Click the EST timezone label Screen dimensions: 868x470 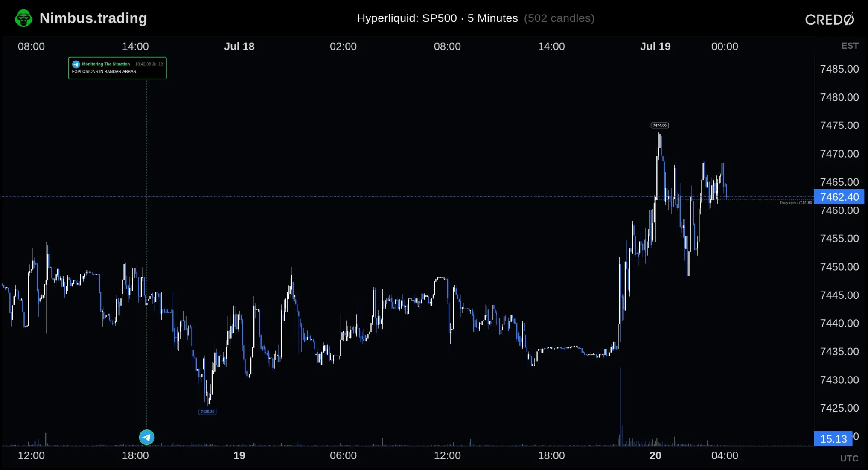[x=850, y=46]
